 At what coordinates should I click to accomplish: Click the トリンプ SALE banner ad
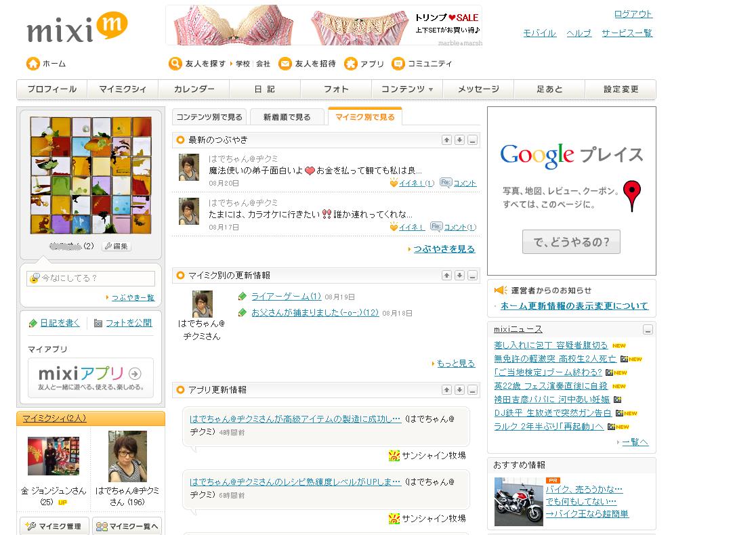point(324,25)
